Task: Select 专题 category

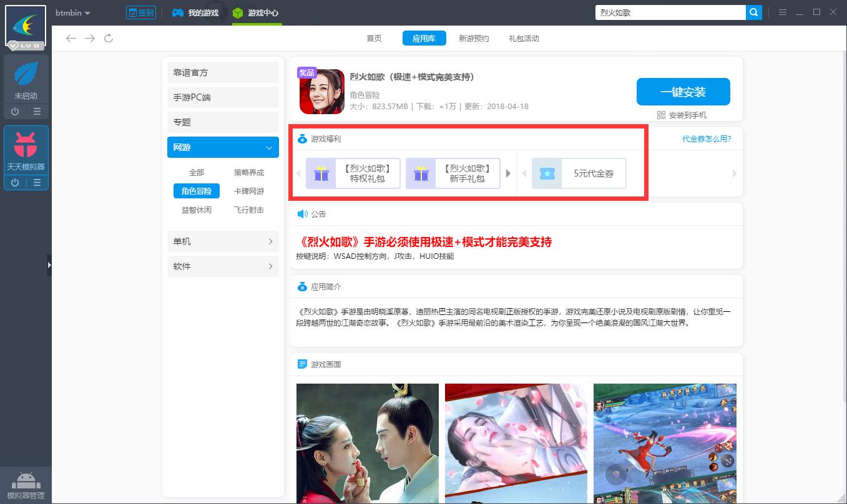Action: coord(223,122)
